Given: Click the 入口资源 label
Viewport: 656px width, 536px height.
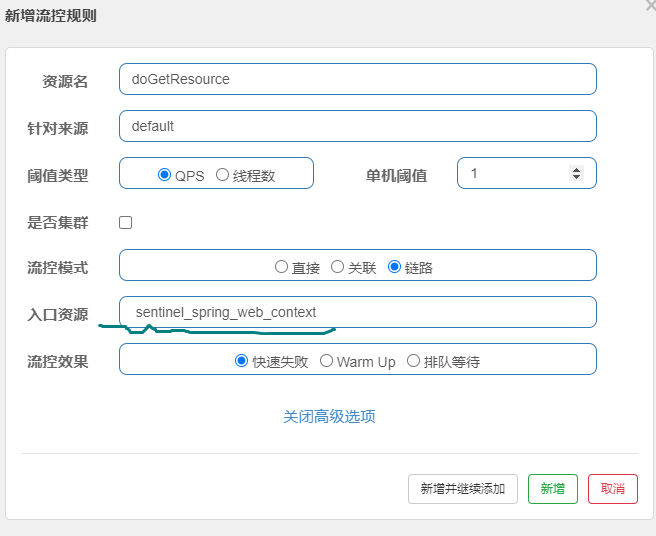Looking at the screenshot, I should 58,314.
